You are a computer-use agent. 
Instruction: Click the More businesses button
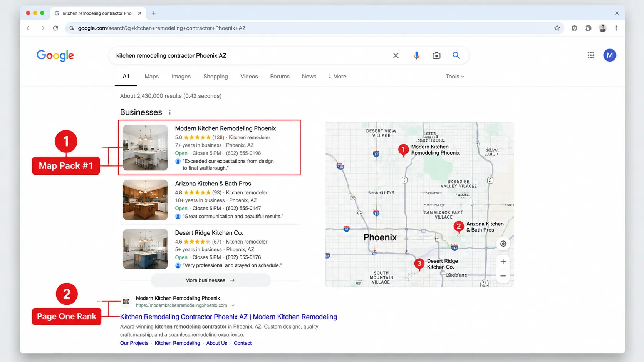pos(210,280)
